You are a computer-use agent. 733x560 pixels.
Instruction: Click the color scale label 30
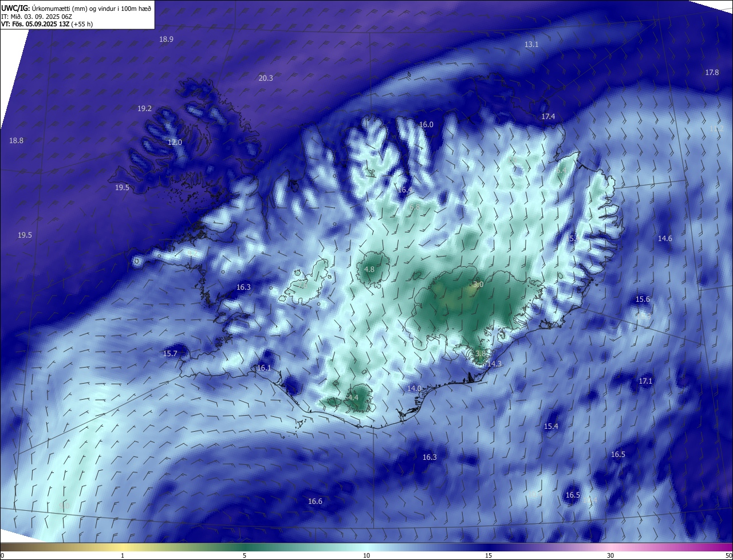(x=610, y=555)
